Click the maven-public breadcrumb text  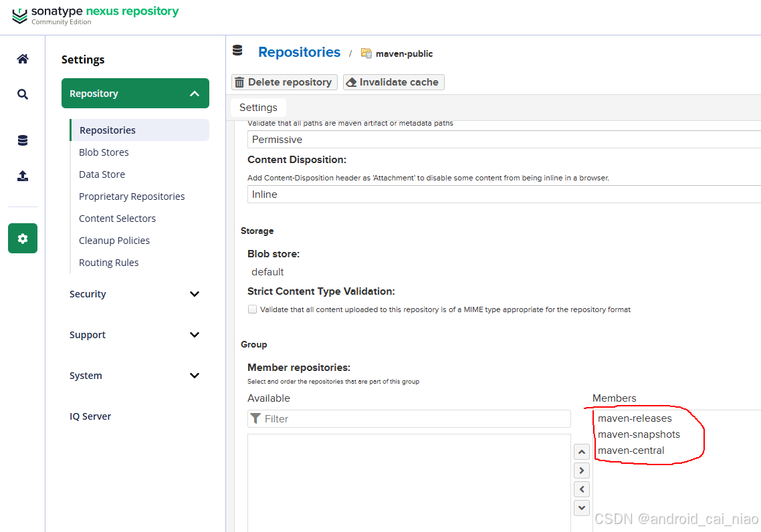[x=405, y=54]
